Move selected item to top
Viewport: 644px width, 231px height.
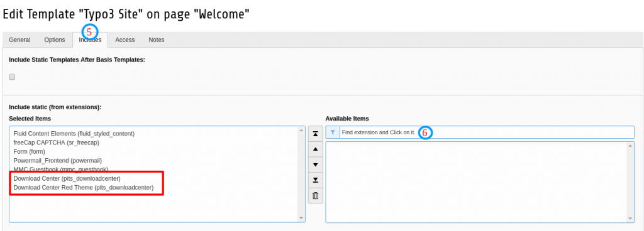[315, 134]
